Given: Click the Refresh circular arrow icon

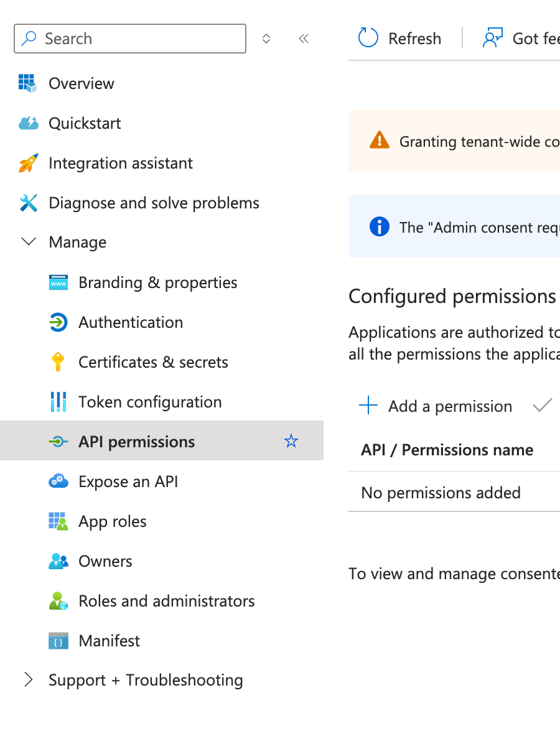Looking at the screenshot, I should coord(368,39).
